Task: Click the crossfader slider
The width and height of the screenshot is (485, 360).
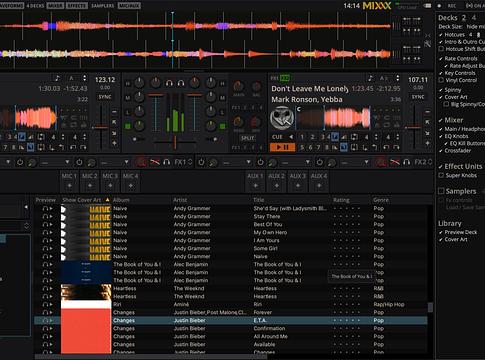Action: click(x=175, y=142)
